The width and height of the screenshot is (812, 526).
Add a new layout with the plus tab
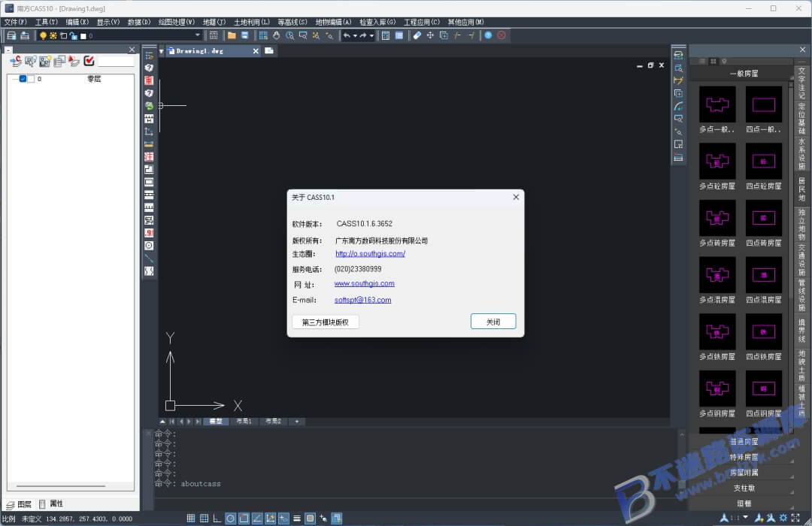click(297, 422)
